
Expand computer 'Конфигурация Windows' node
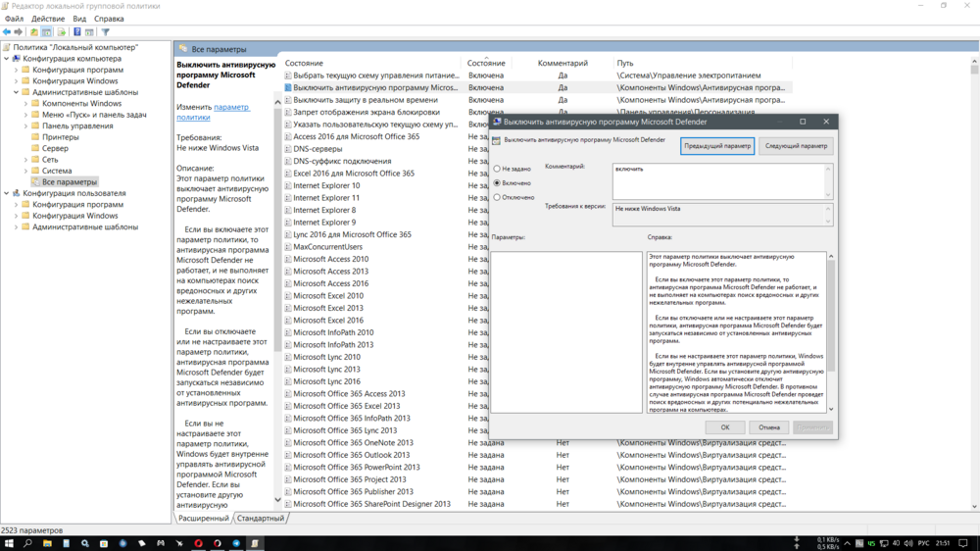[17, 81]
